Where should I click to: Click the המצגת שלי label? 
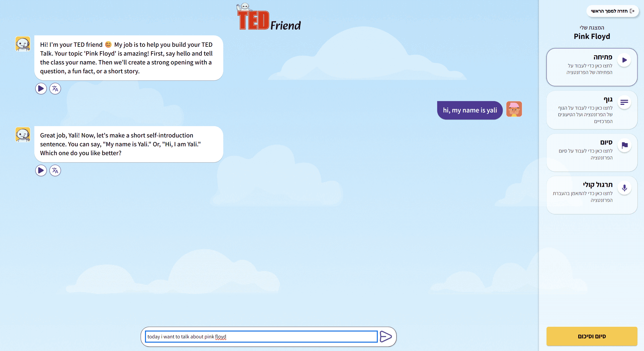tap(592, 28)
